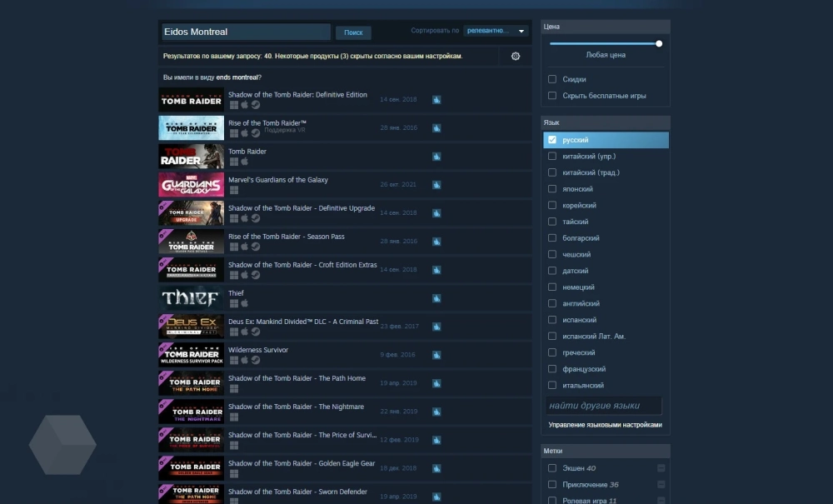Image resolution: width=833 pixels, height=504 pixels.
Task: Click the Управление языковыми настройками link
Action: [606, 425]
